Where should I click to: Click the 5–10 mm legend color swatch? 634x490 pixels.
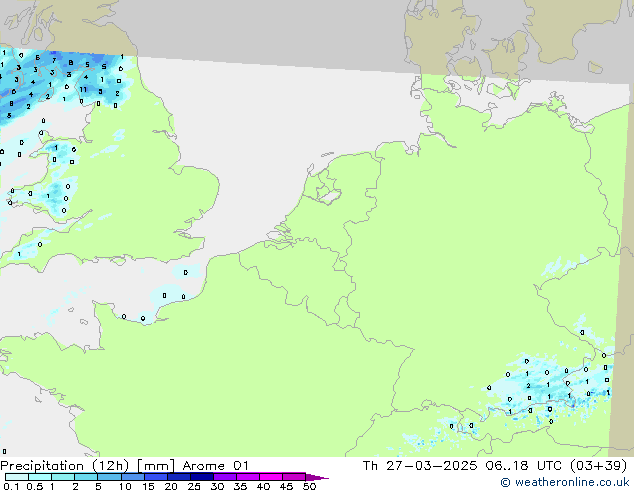coord(109,477)
